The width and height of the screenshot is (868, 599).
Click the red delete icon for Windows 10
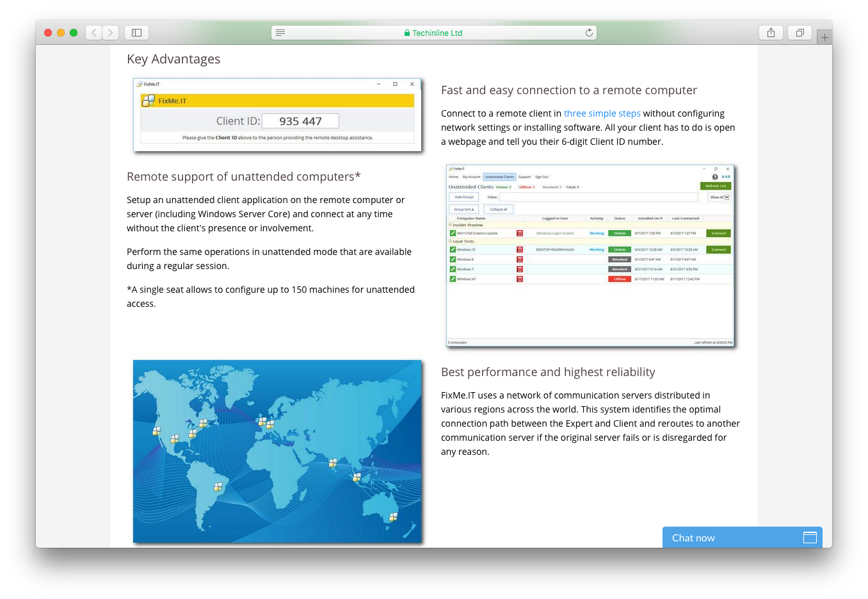(x=520, y=250)
